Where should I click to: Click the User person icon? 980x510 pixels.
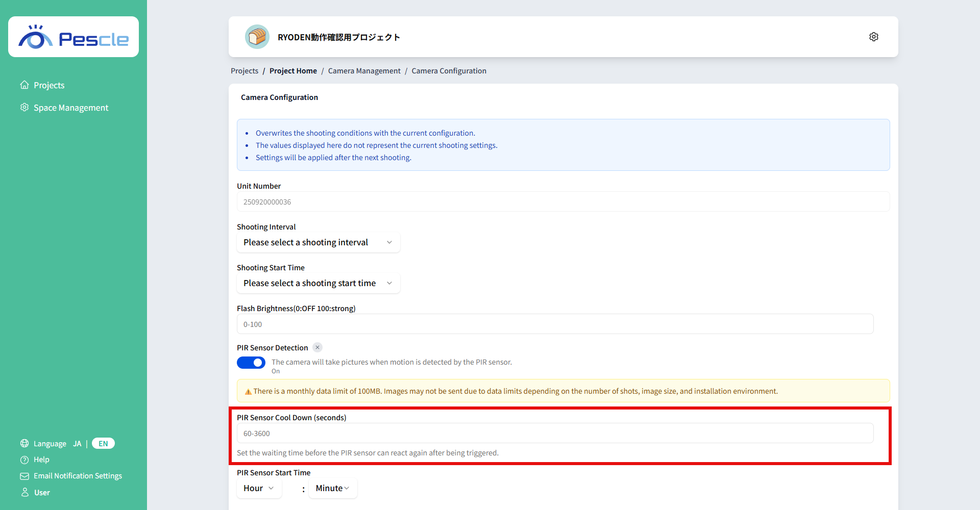(x=24, y=492)
